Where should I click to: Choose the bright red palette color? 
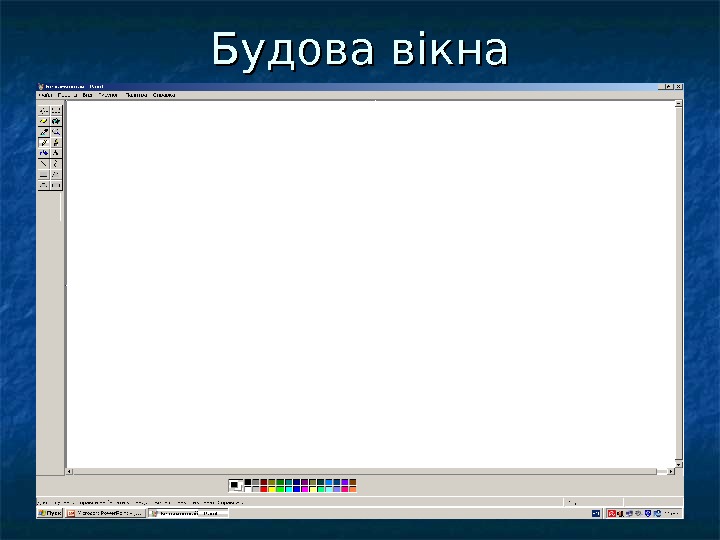(x=264, y=489)
